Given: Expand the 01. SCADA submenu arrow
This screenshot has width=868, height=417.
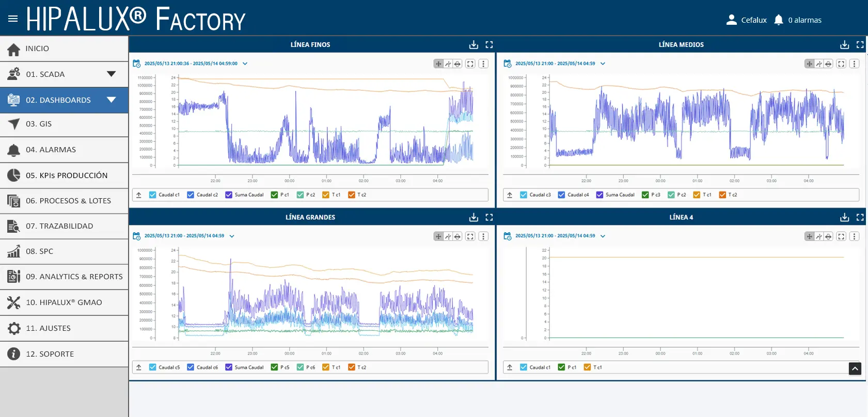Looking at the screenshot, I should pos(111,74).
